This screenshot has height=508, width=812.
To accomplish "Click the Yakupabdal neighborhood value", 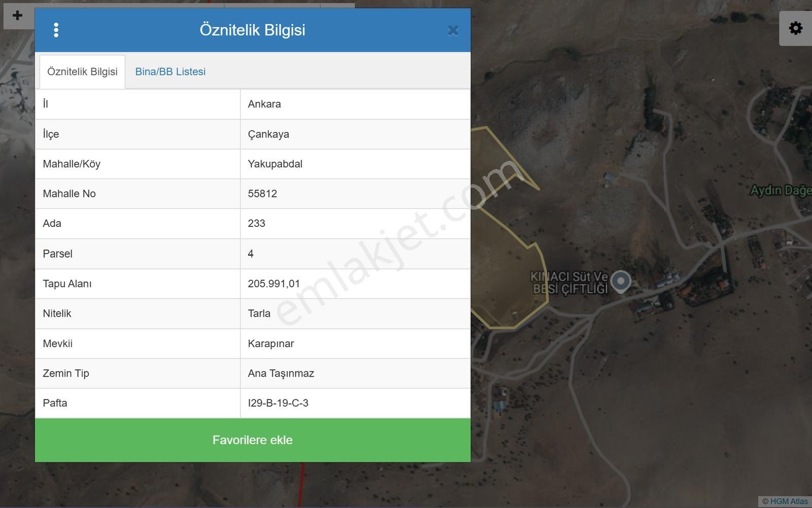I will [x=275, y=164].
